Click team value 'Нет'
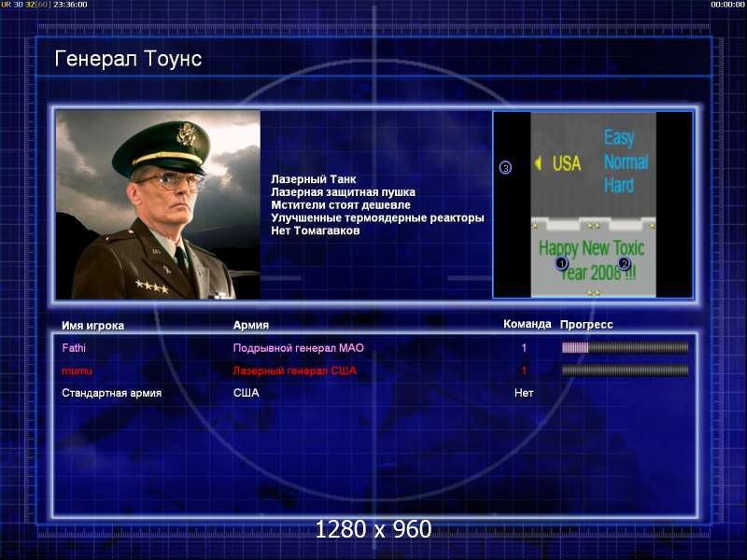 (x=524, y=393)
